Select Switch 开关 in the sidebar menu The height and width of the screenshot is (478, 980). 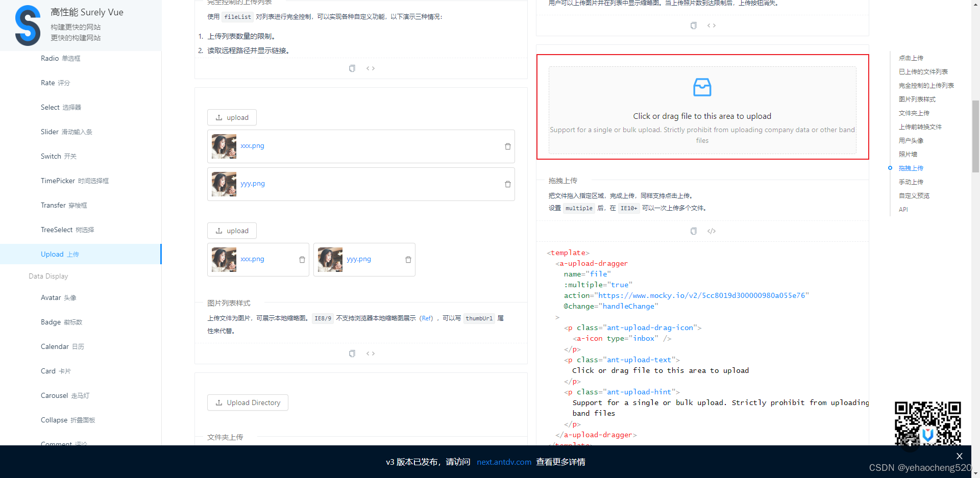(x=58, y=156)
